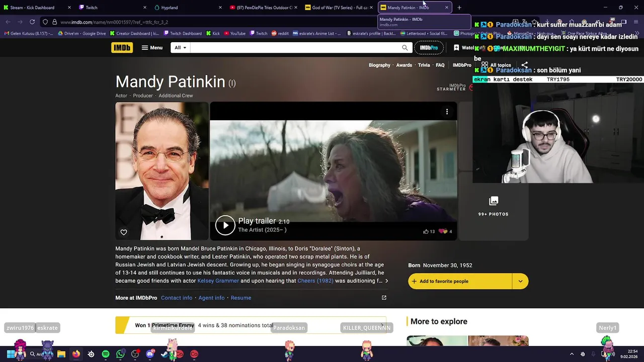Image resolution: width=644 pixels, height=362 pixels.
Task: Open the YouTube bookmark
Action: pos(235,34)
